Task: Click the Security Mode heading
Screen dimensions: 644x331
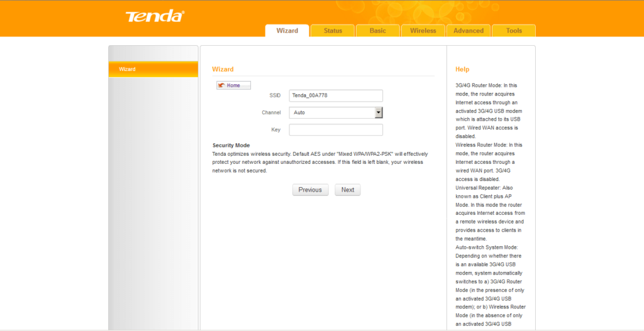Action: 231,145
